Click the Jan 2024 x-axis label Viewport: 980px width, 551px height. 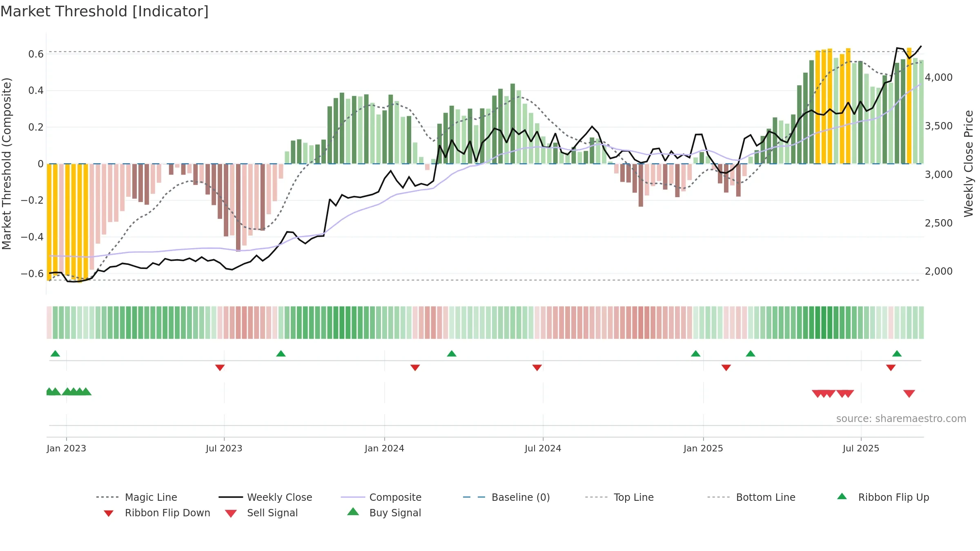(x=385, y=449)
